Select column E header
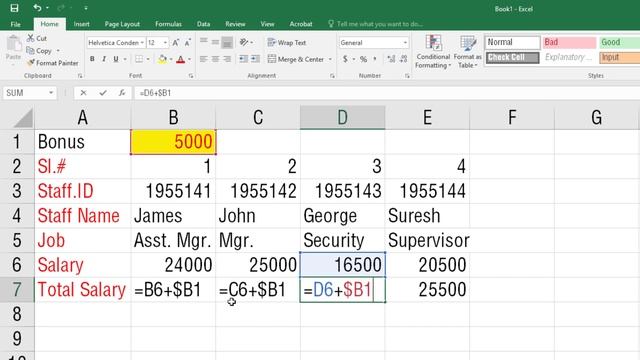The image size is (640, 360). point(427,118)
